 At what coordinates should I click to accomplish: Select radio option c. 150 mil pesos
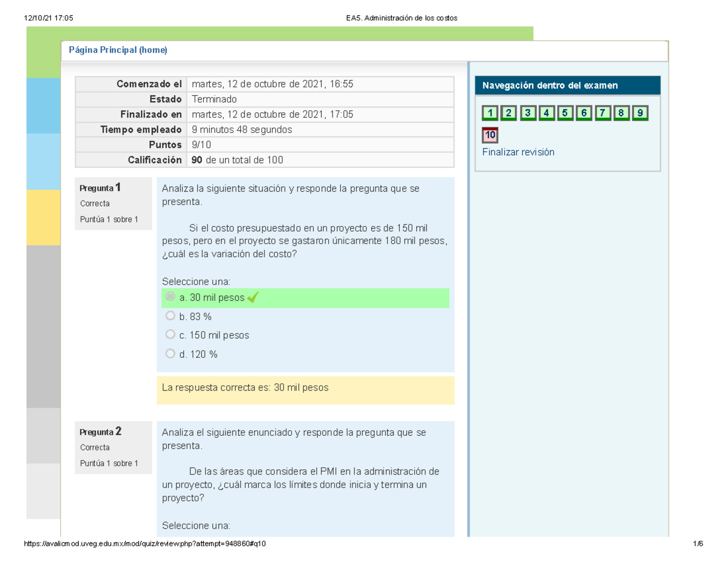[x=170, y=334]
